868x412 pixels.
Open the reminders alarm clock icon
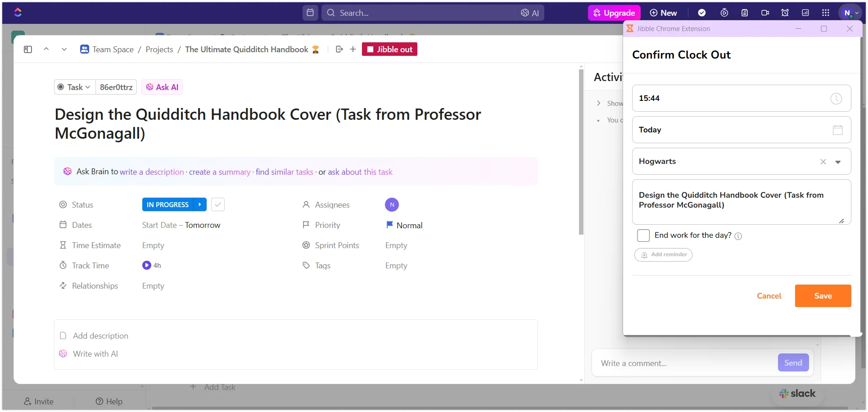pyautogui.click(x=785, y=13)
